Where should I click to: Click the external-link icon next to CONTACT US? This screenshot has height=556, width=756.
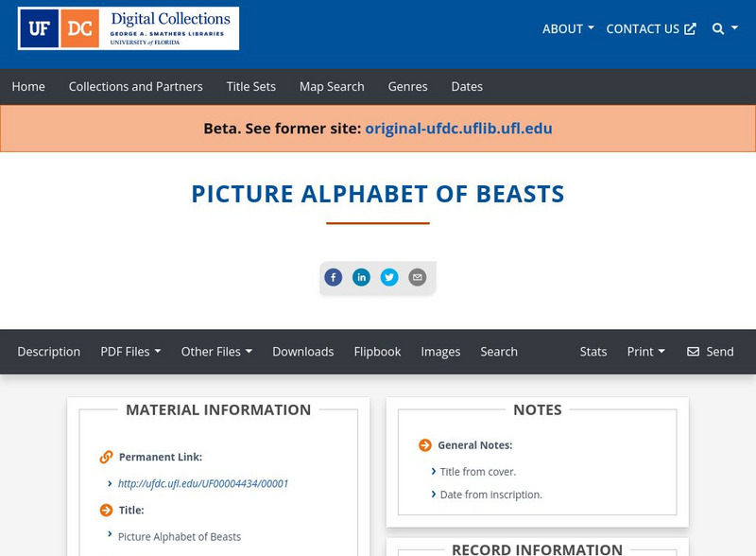click(x=689, y=28)
